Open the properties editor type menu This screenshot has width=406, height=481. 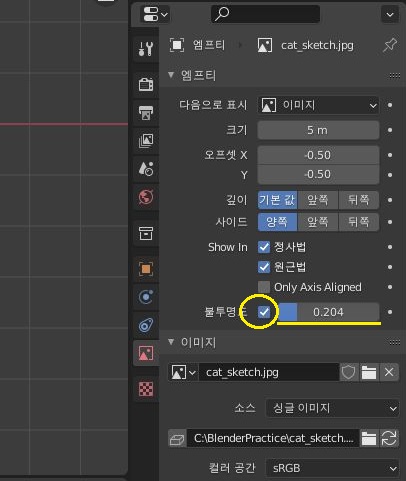click(155, 14)
